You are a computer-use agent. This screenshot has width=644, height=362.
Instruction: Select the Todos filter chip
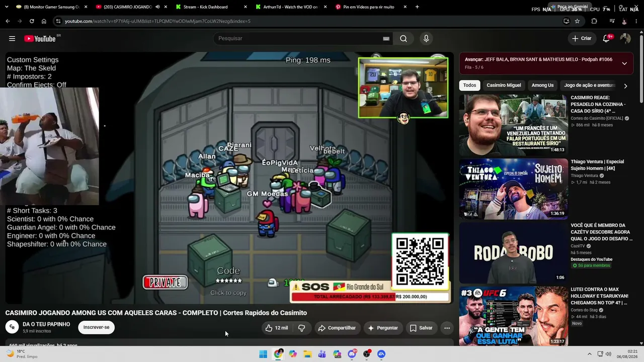pyautogui.click(x=469, y=85)
